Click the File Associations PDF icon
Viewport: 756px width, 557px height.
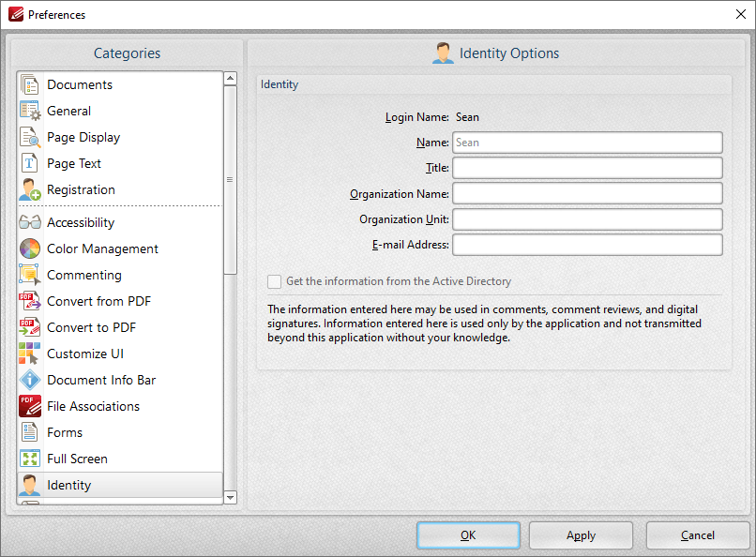(30, 406)
